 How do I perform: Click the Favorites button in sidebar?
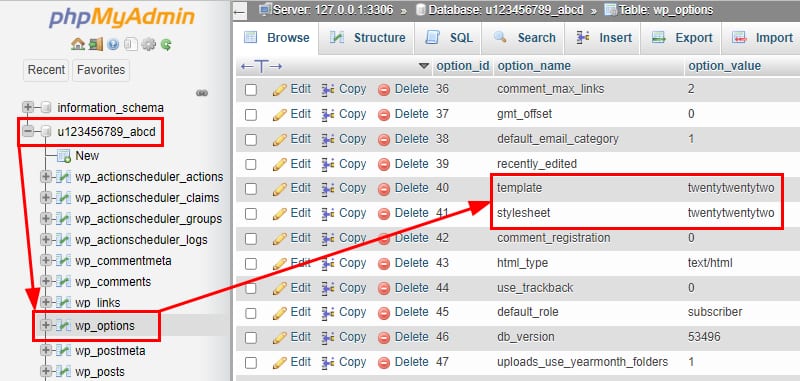pyautogui.click(x=101, y=70)
